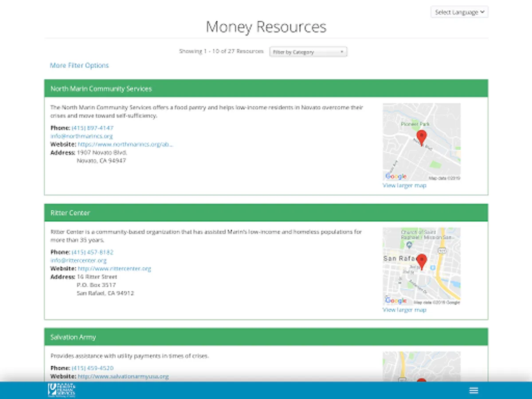Call Ritter Center phone (415) 457-8182
The image size is (532, 399).
[x=93, y=252]
